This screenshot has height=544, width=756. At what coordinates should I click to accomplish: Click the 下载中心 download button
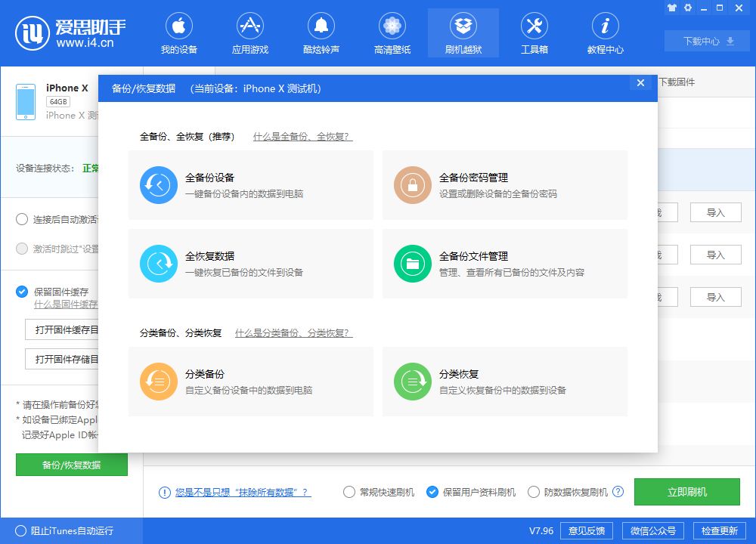(x=707, y=41)
